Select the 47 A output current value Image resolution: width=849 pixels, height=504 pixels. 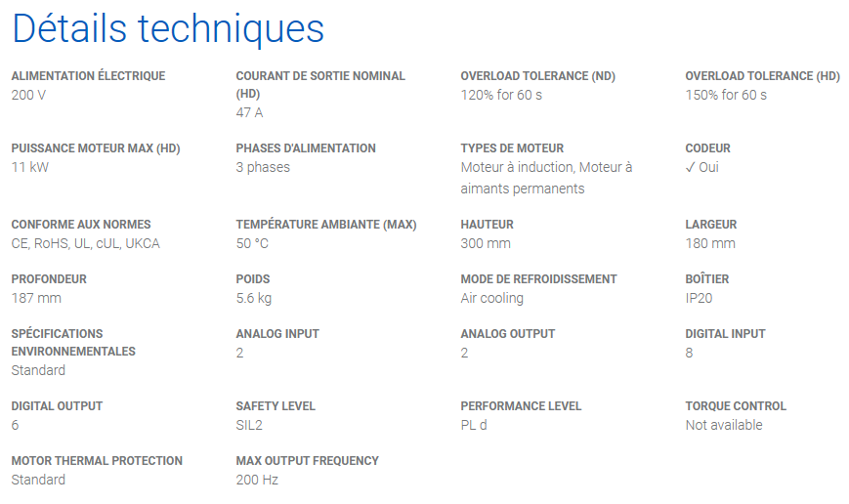[x=249, y=112]
